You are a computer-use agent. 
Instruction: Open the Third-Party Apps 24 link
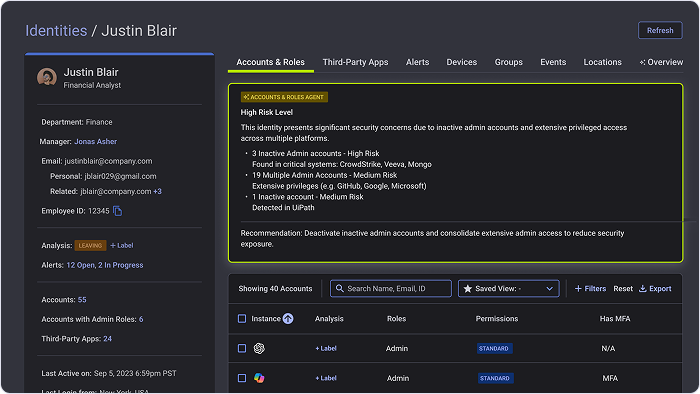[x=108, y=339]
